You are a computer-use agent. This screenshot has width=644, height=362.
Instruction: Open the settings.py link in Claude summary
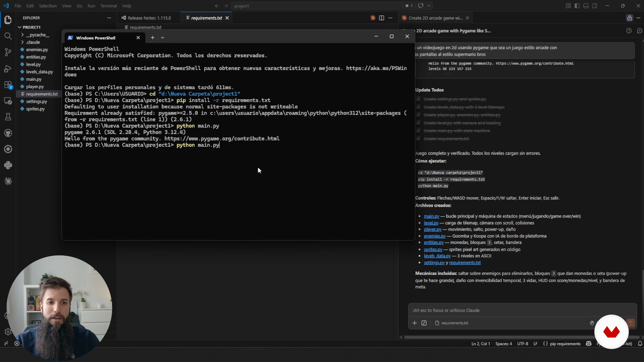pyautogui.click(x=434, y=263)
